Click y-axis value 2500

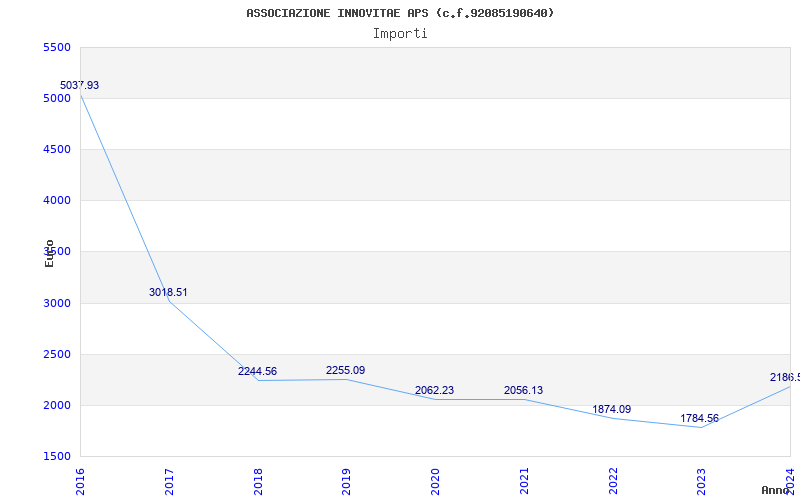tap(58, 355)
